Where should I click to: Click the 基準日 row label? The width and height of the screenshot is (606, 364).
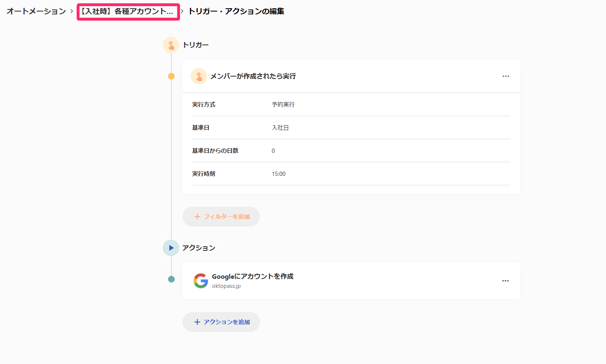tap(201, 128)
